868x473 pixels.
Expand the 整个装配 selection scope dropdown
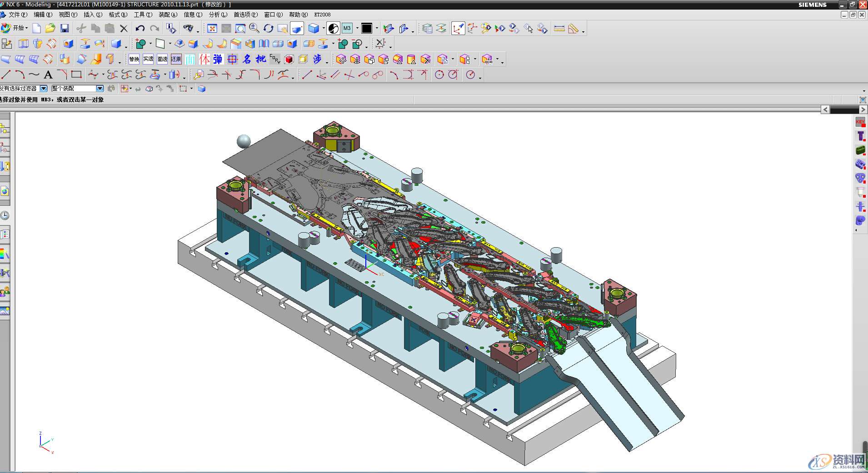(x=100, y=89)
